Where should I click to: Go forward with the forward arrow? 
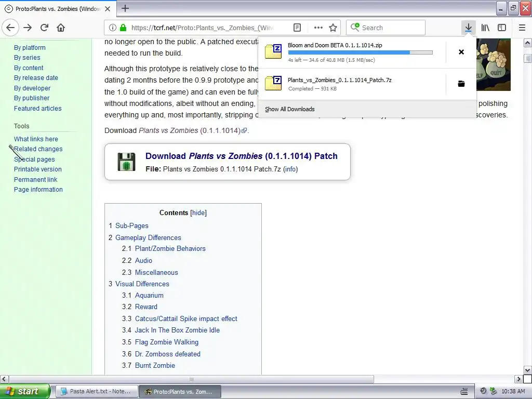28,28
